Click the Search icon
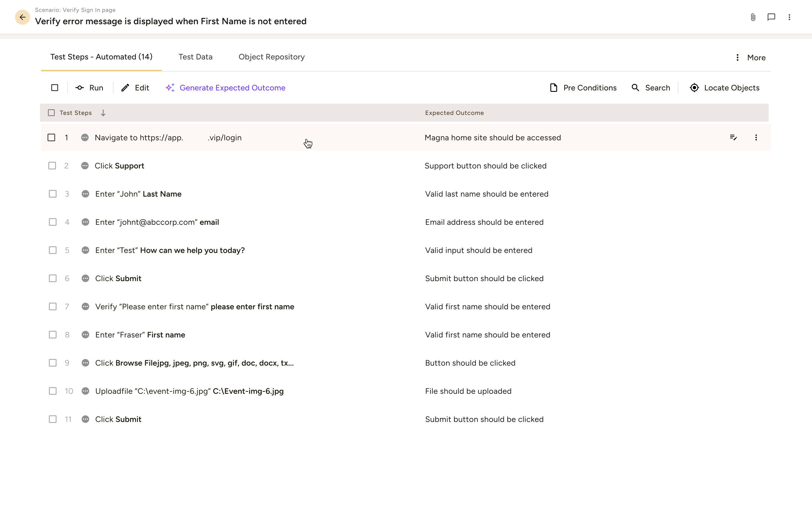This screenshot has width=812, height=507. (636, 88)
